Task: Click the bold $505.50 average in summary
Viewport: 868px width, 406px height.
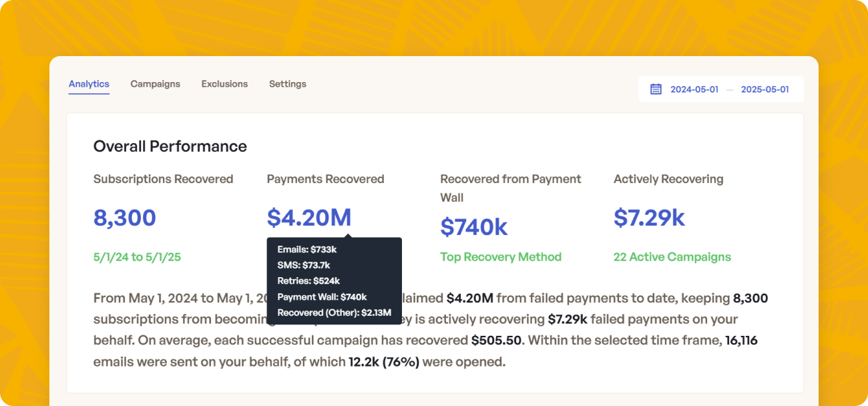Action: pyautogui.click(x=496, y=341)
